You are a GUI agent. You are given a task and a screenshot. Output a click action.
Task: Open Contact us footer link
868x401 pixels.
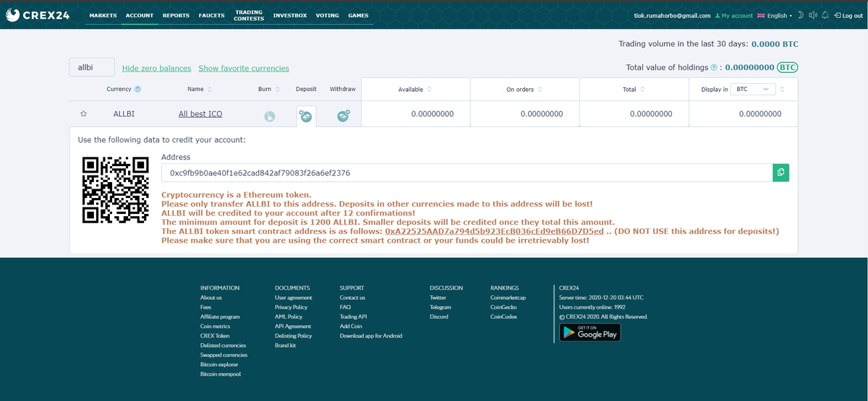[x=352, y=298]
